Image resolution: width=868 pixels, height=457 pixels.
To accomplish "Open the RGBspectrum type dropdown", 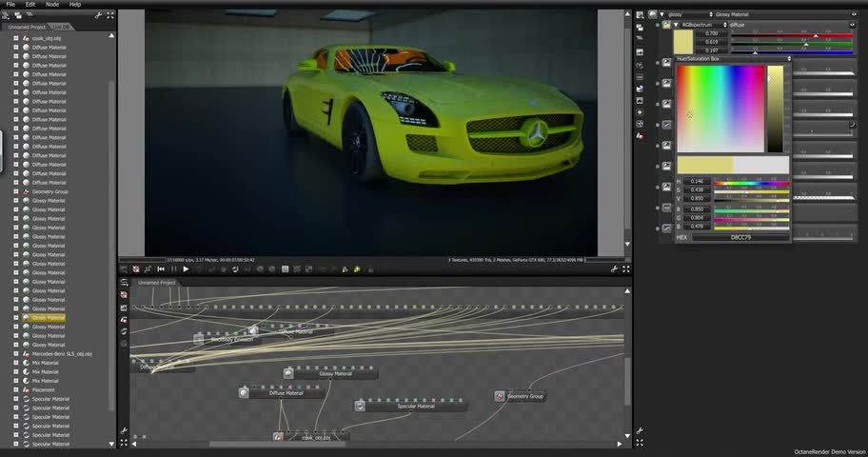I will (x=702, y=25).
